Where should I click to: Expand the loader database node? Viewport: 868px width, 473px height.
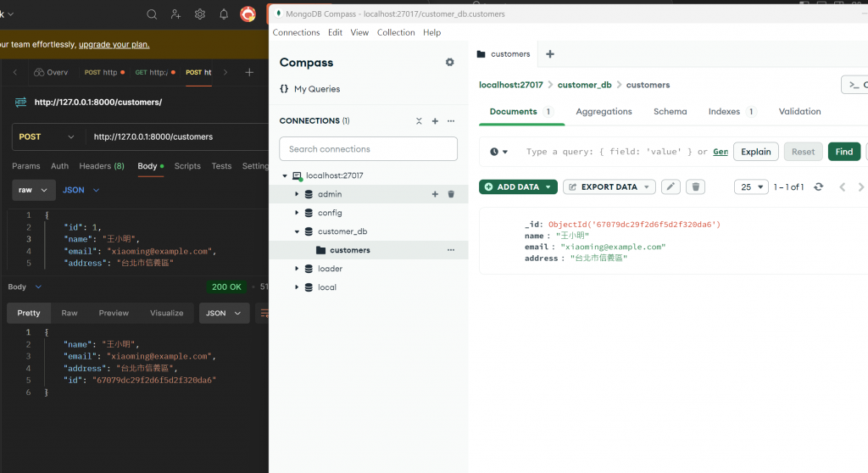point(297,269)
